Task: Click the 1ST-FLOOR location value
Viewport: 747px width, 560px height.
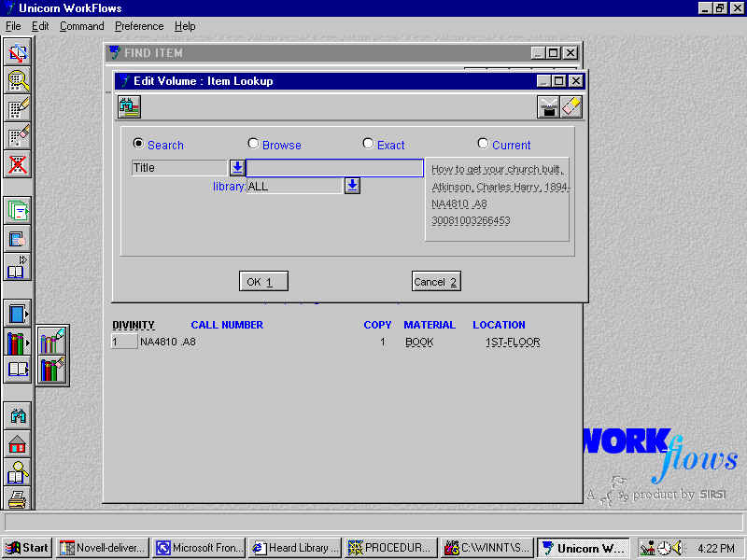Action: 513,342
